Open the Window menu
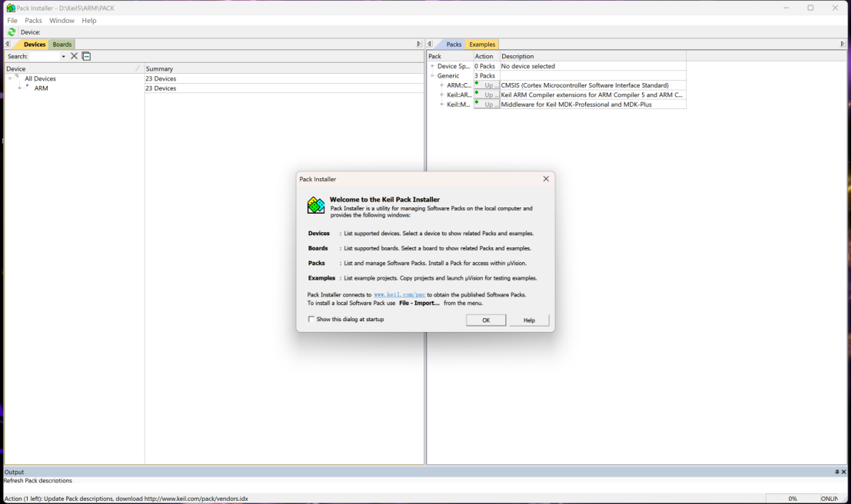Image resolution: width=852 pixels, height=504 pixels. click(62, 21)
